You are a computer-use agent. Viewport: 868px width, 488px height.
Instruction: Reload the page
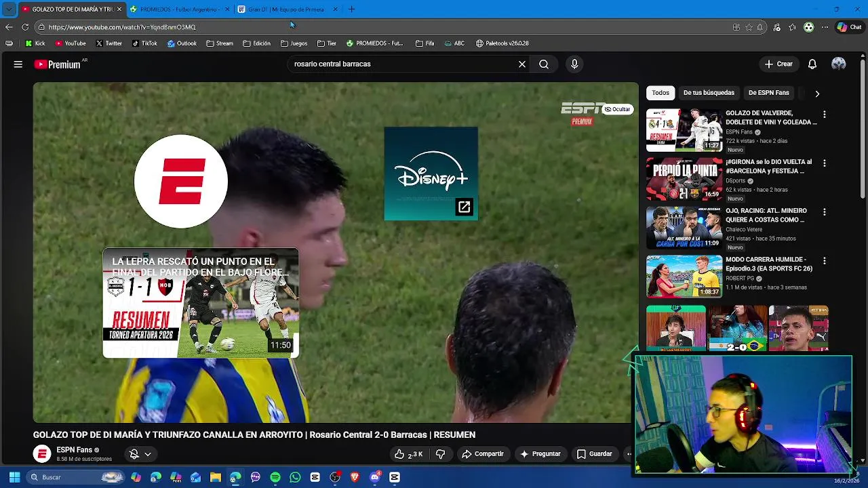[25, 27]
